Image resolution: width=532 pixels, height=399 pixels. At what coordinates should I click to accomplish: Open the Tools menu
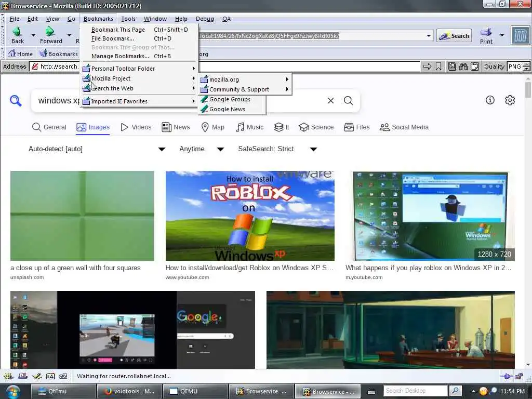pyautogui.click(x=128, y=19)
